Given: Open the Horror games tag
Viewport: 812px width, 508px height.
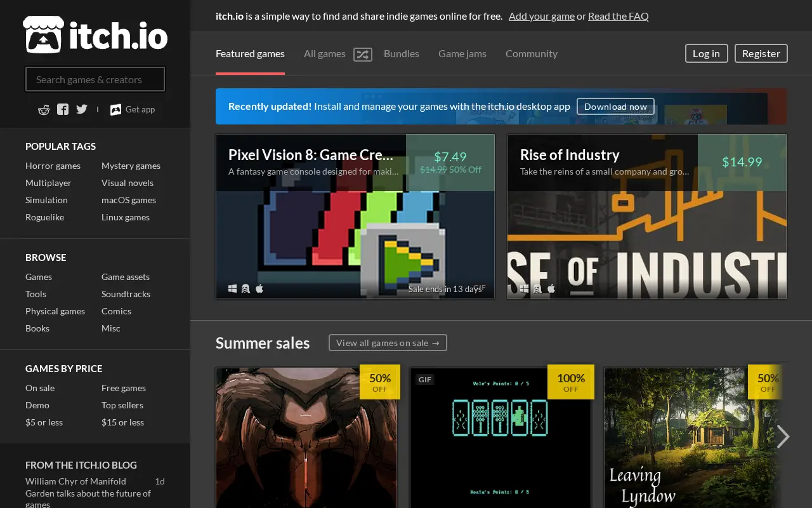Looking at the screenshot, I should click(x=53, y=166).
